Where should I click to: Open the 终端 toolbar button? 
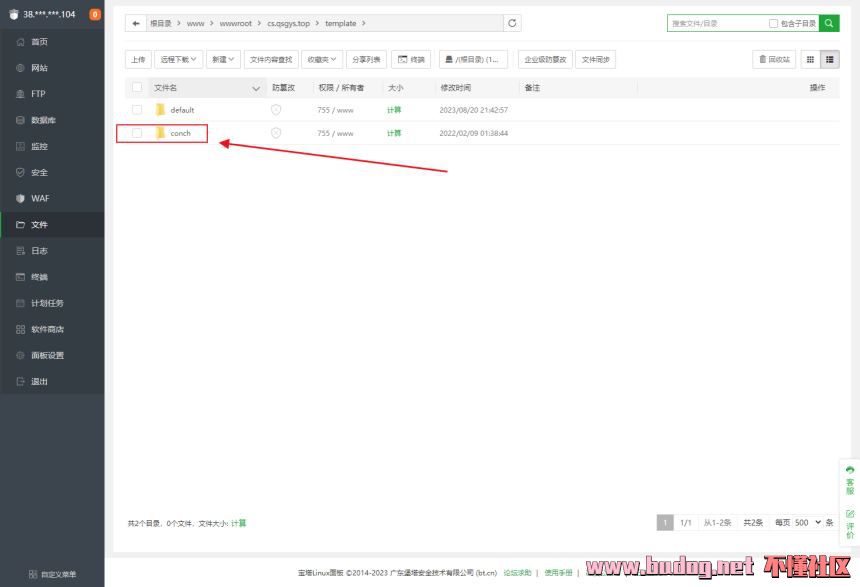[411, 59]
